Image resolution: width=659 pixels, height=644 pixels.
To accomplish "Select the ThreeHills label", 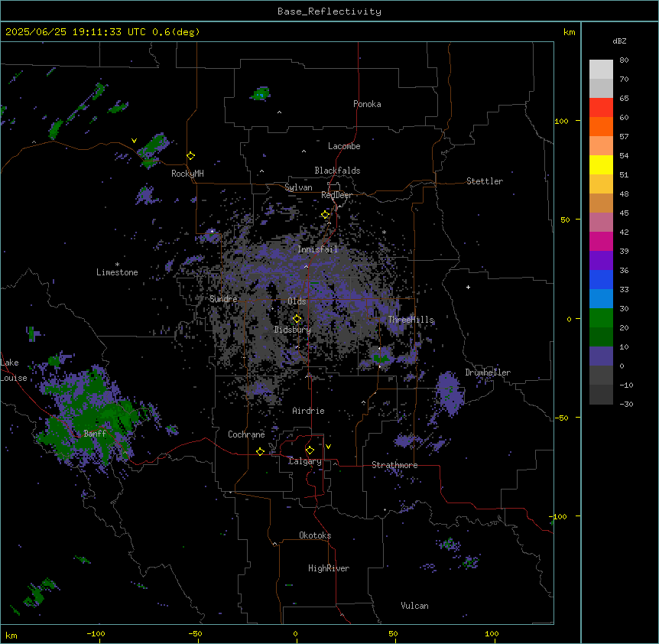I will [411, 320].
